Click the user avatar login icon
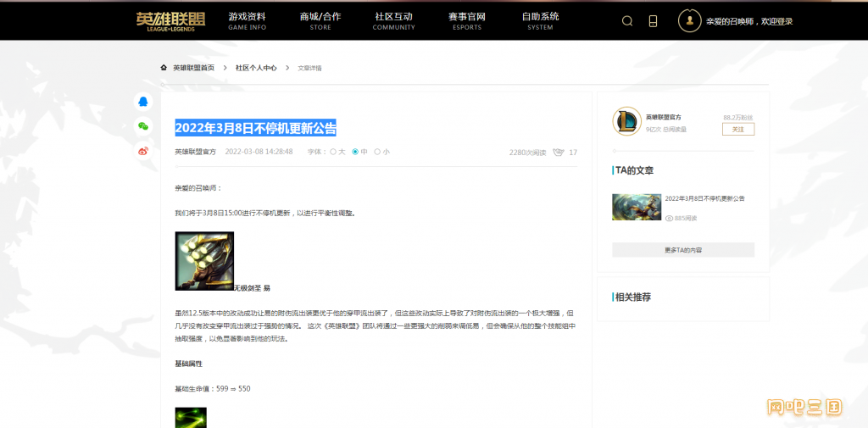The image size is (868, 428). 689,21
